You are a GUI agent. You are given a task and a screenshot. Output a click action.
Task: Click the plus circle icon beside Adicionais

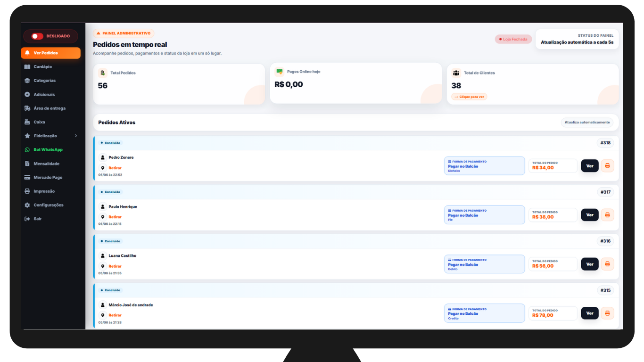coord(27,94)
